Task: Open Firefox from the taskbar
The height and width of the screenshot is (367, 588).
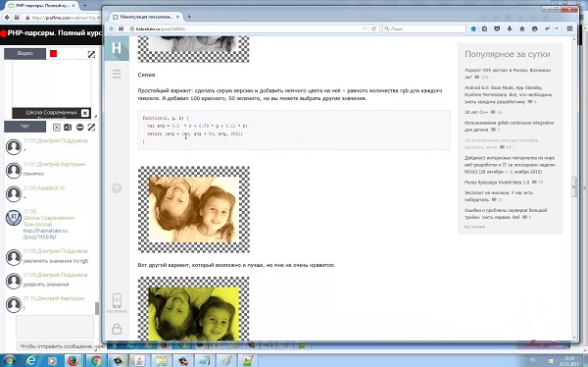Action: 73,360
